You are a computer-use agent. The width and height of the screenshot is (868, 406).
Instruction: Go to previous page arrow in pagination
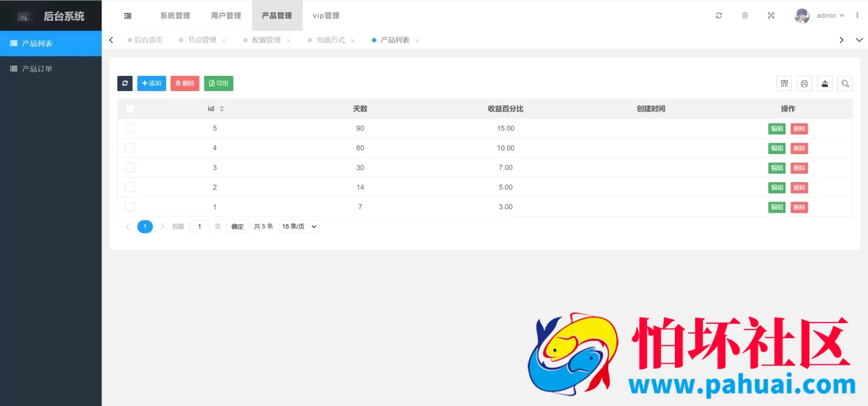click(127, 227)
